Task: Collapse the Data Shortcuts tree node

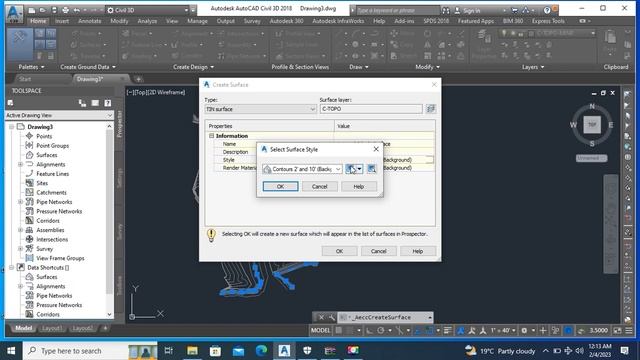Action: [11, 268]
